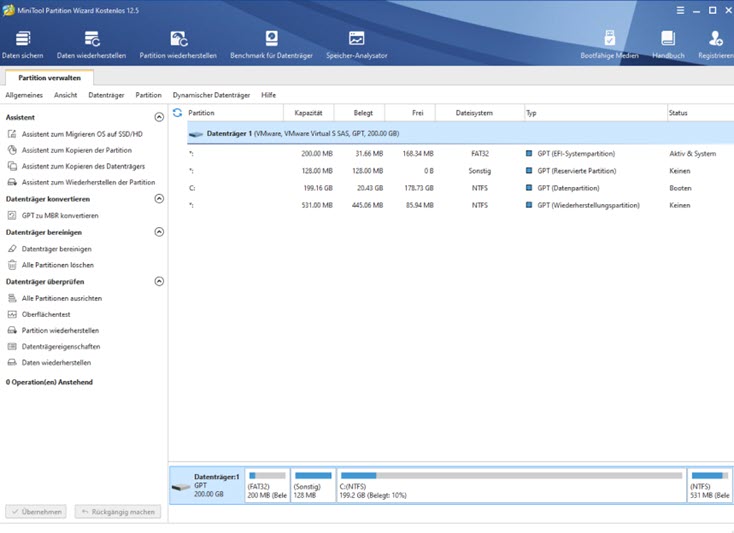This screenshot has width=734, height=533.
Task: Sort by Status column header
Action: point(701,113)
